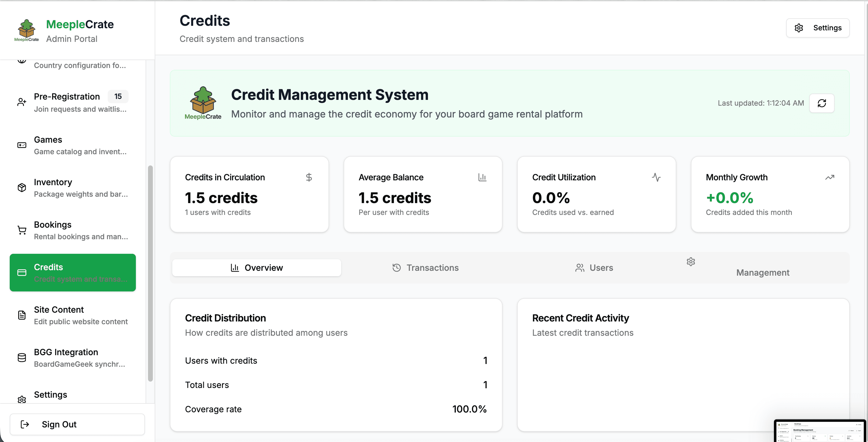Click the '100.0%' Coverage rate value

(469, 409)
